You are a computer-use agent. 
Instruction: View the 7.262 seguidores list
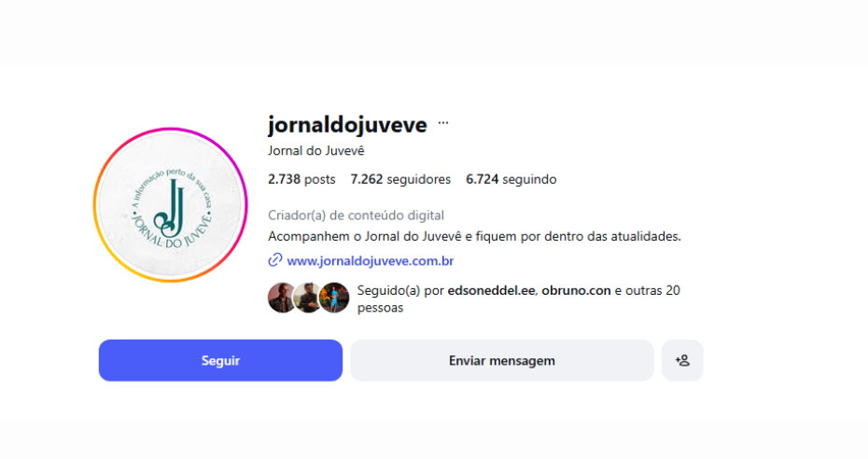400,179
